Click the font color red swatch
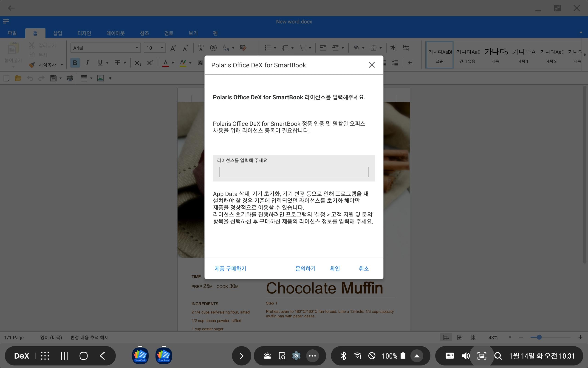Screen dimensions: 588x368 (x=165, y=63)
